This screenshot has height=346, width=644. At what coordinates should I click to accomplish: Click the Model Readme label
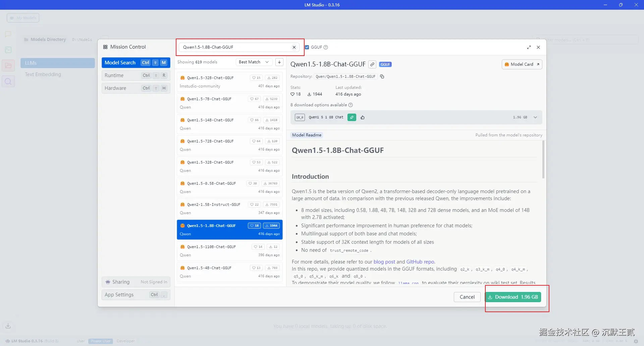(x=307, y=135)
